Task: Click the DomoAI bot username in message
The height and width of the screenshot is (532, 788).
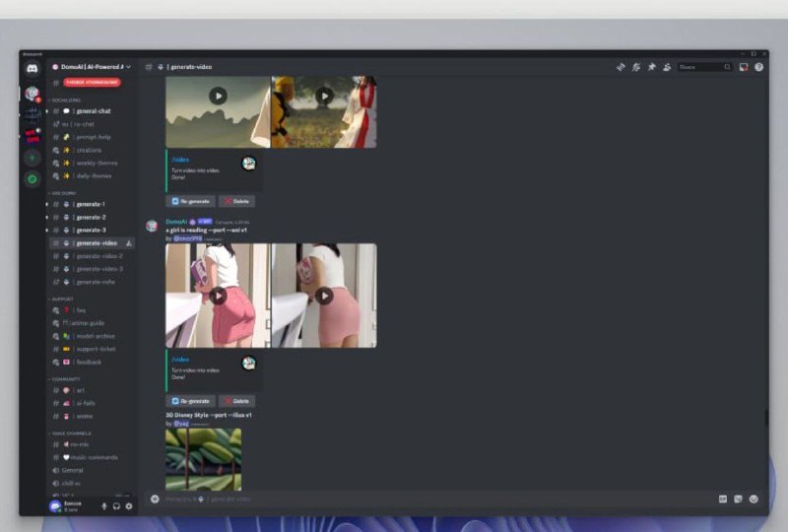Action: click(176, 222)
